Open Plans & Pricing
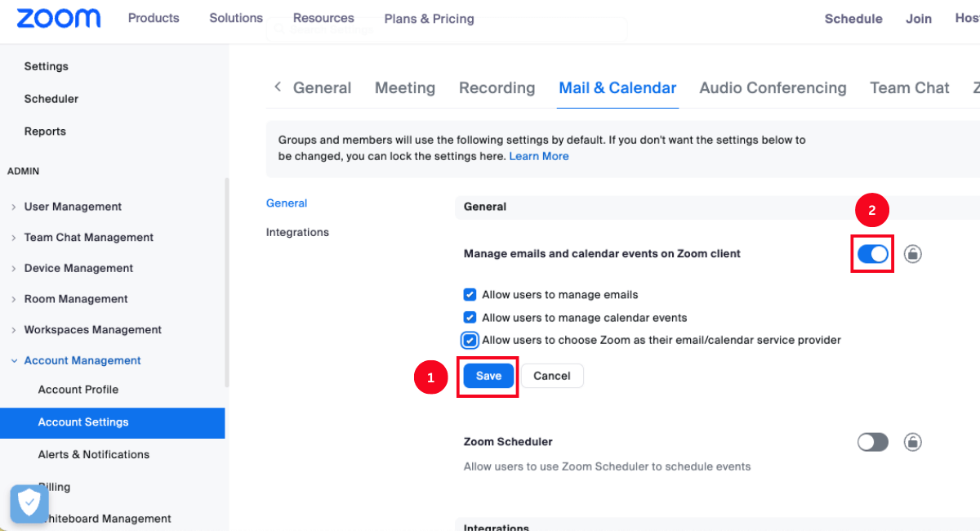The image size is (980, 531). pyautogui.click(x=429, y=19)
